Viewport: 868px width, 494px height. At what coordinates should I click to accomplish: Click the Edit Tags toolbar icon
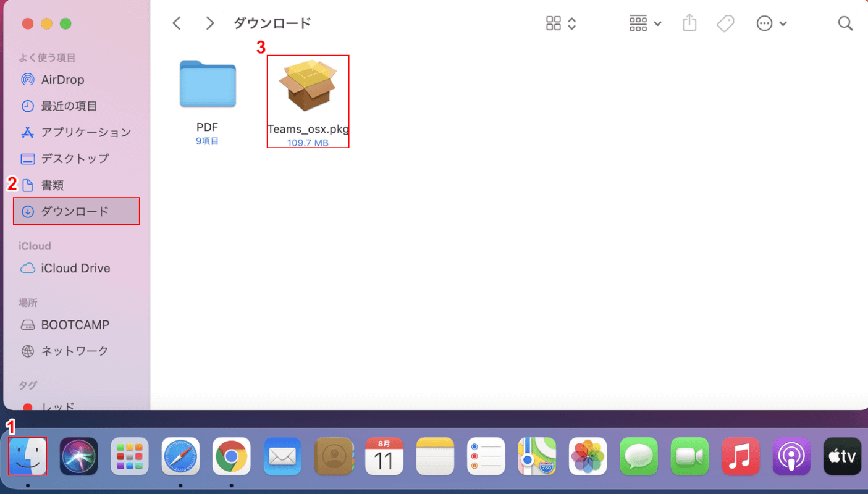point(725,23)
